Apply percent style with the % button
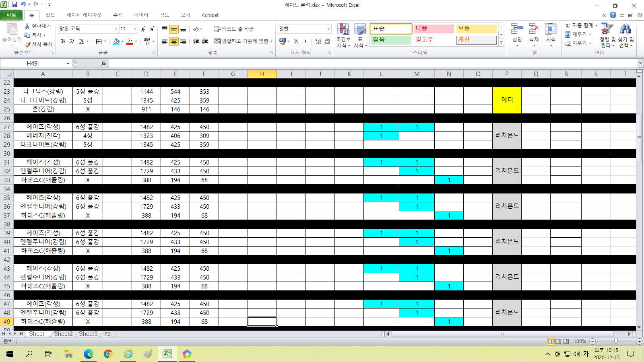The width and height of the screenshot is (644, 362). coord(296,41)
